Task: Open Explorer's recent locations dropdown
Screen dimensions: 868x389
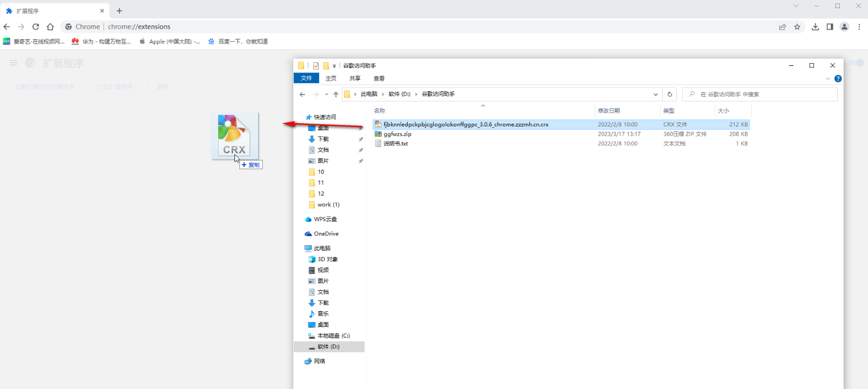Action: [326, 95]
